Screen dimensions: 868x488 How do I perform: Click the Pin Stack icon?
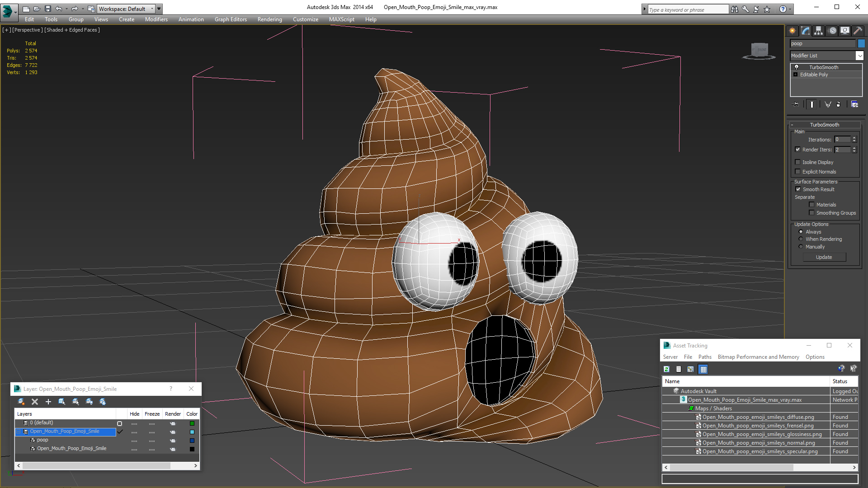click(x=796, y=104)
